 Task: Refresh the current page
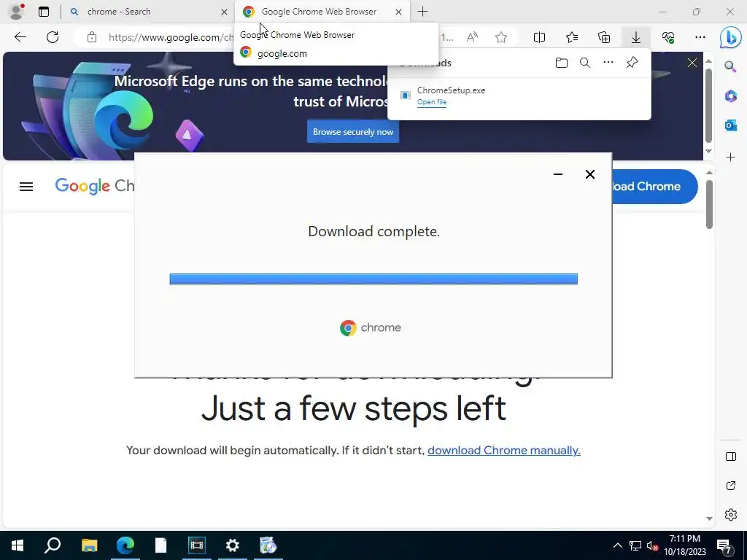(53, 37)
